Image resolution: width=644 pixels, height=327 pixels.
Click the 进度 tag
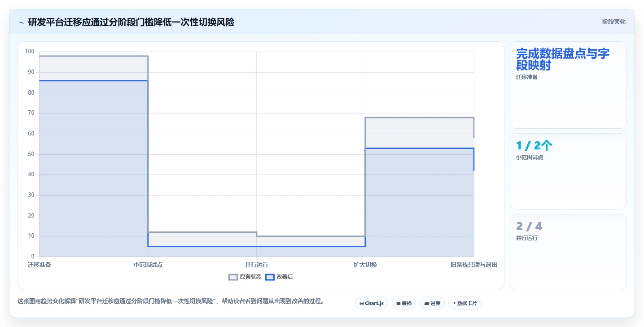coord(432,303)
